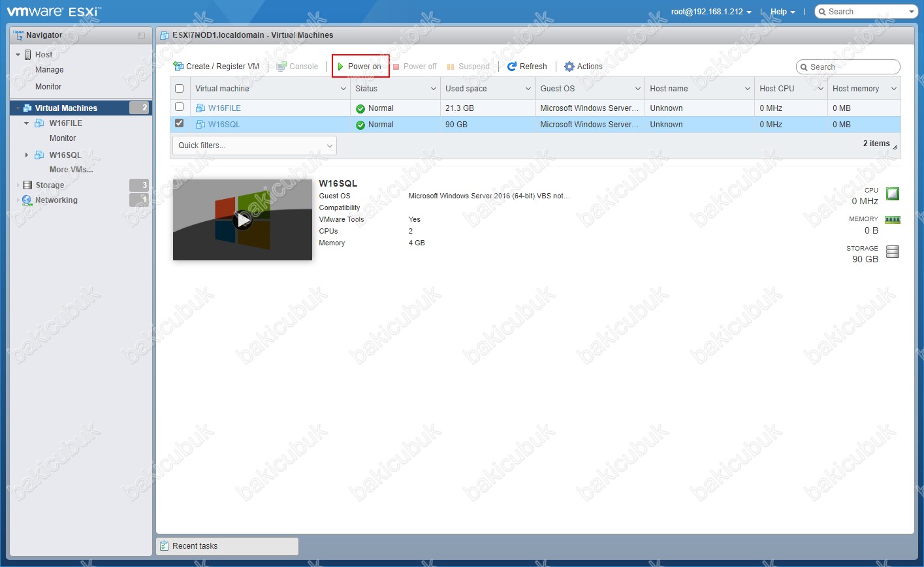The image size is (924, 567).
Task: Click the Storage icon in Navigator
Action: (x=27, y=185)
